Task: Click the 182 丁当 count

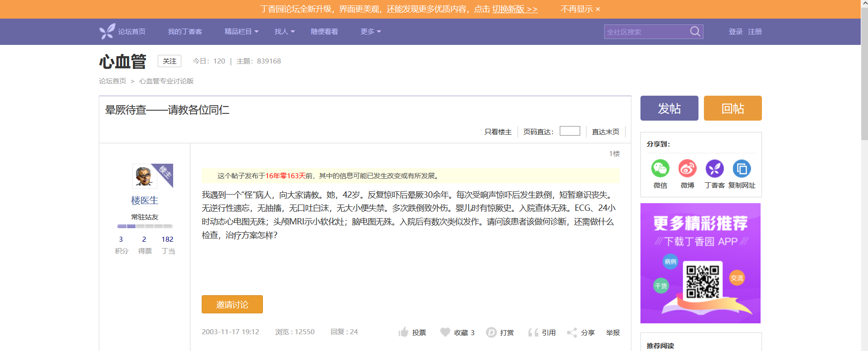Action: point(167,239)
